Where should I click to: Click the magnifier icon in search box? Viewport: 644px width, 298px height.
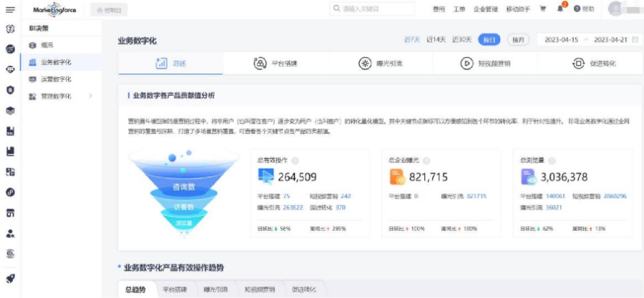[x=336, y=9]
